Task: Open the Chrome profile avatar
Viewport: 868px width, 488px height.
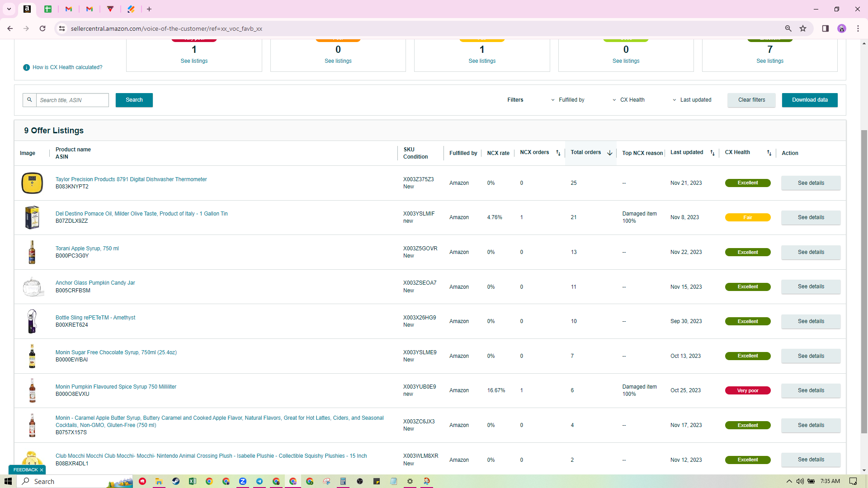Action: tap(842, 28)
